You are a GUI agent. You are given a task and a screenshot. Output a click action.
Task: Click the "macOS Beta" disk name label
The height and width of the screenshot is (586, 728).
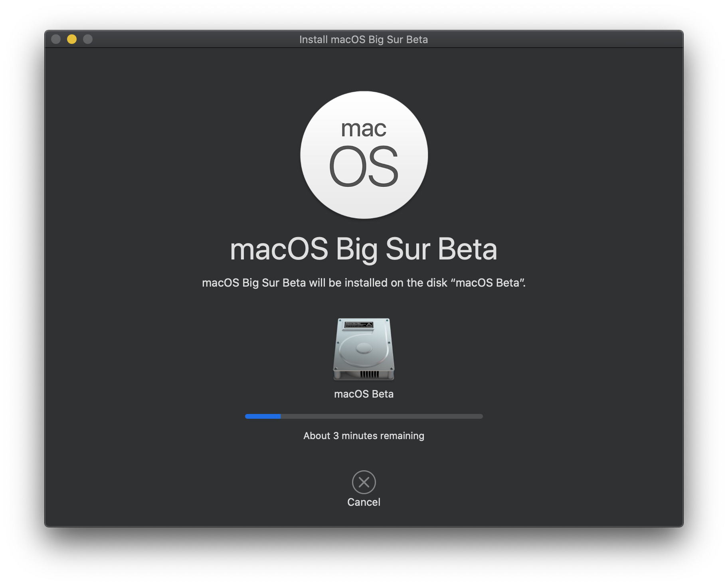pyautogui.click(x=364, y=394)
